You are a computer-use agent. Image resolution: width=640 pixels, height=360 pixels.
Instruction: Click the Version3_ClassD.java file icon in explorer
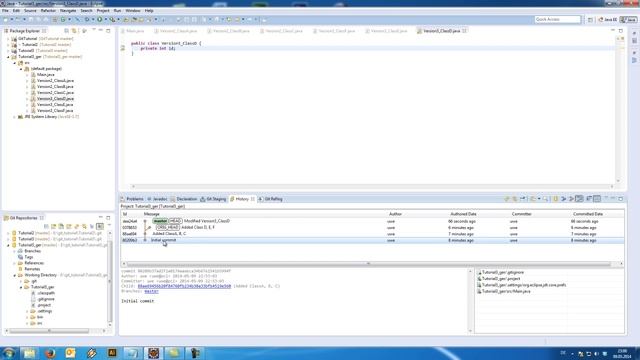tap(33, 99)
